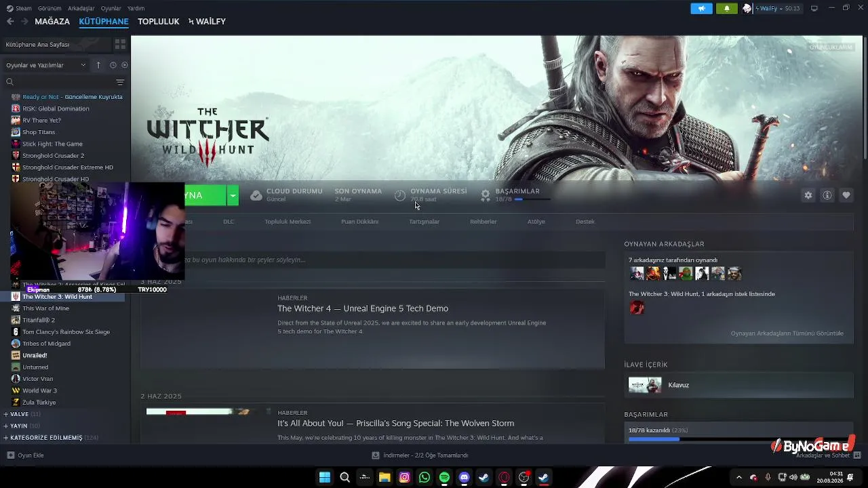Viewport: 868px width, 488px height.
Task: Go to the TOPLULUK tab
Action: (x=159, y=22)
